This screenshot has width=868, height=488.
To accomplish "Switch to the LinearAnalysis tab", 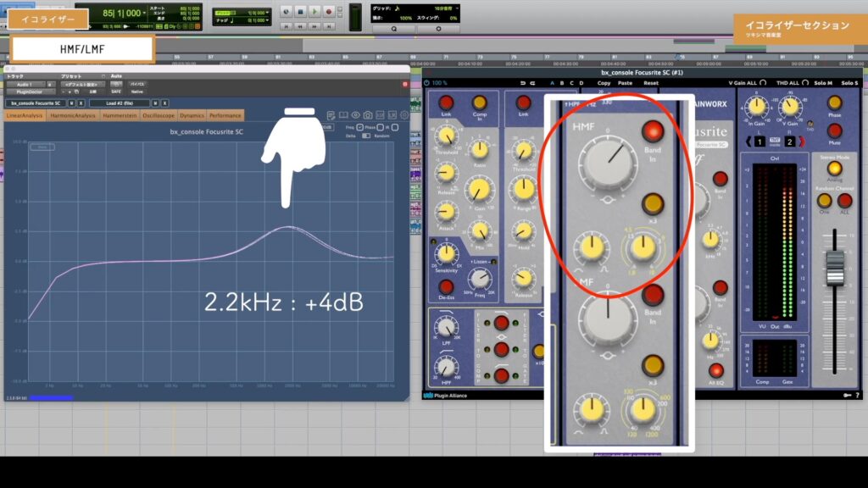I will tap(25, 115).
